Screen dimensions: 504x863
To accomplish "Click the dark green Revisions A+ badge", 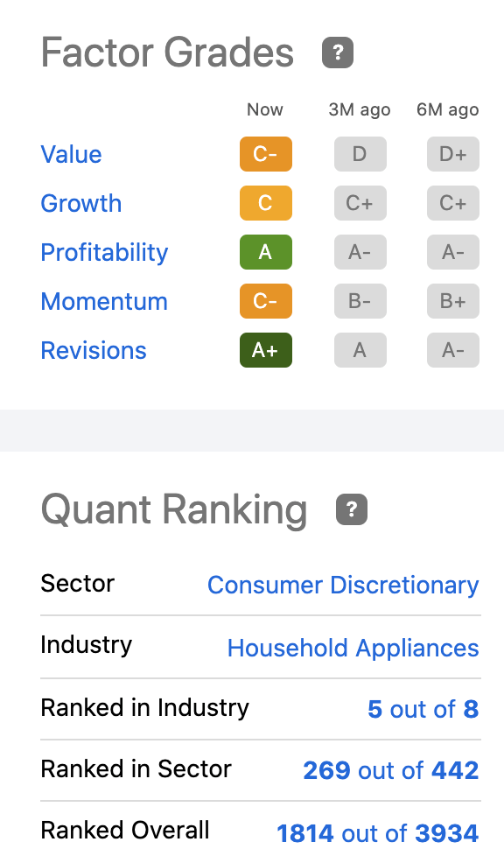I will point(266,350).
